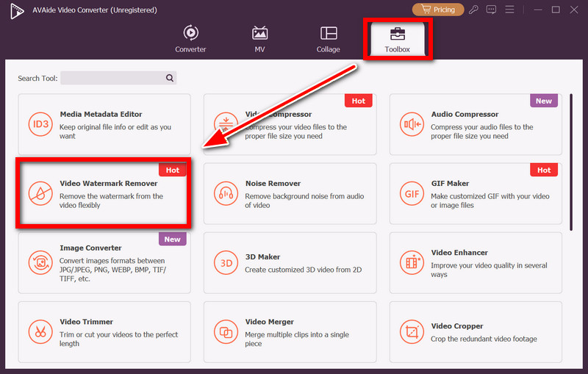Click the Pricing button
Viewport: 588px width, 374px height.
tap(438, 10)
